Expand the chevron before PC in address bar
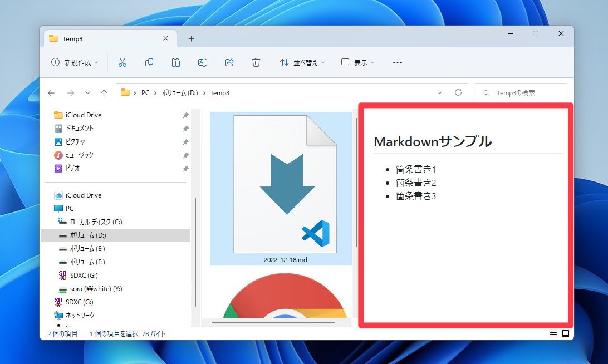Image resolution: width=608 pixels, height=364 pixels. coord(135,93)
